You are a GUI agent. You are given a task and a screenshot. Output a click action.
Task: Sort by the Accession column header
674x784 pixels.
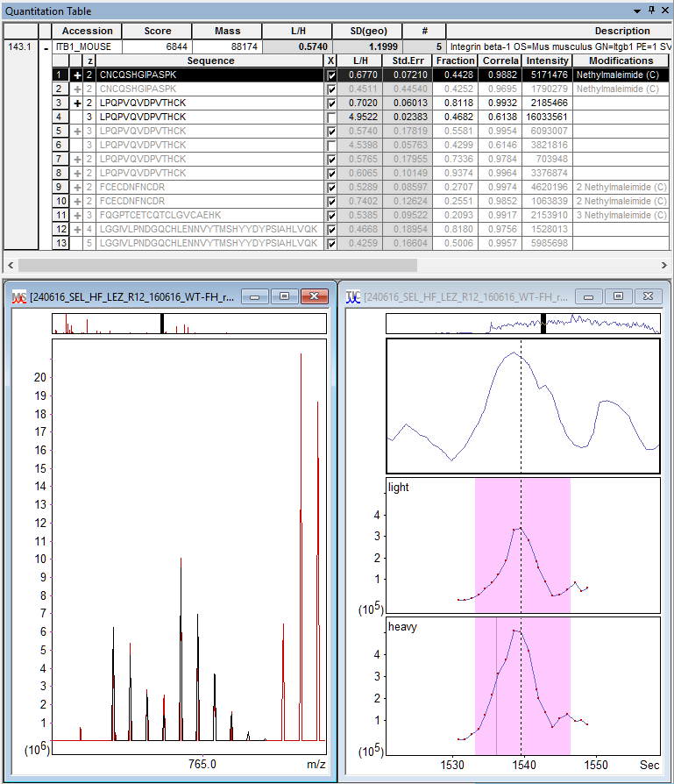click(87, 31)
